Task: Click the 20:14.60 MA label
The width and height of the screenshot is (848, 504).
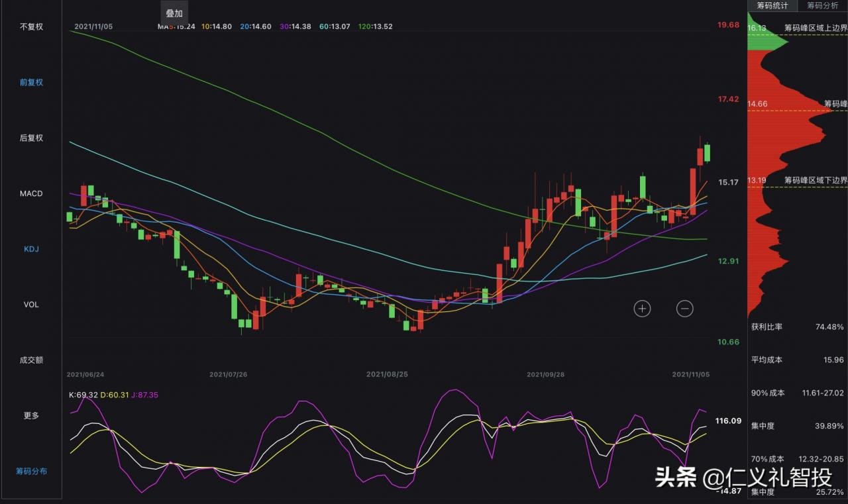Action: [x=256, y=26]
